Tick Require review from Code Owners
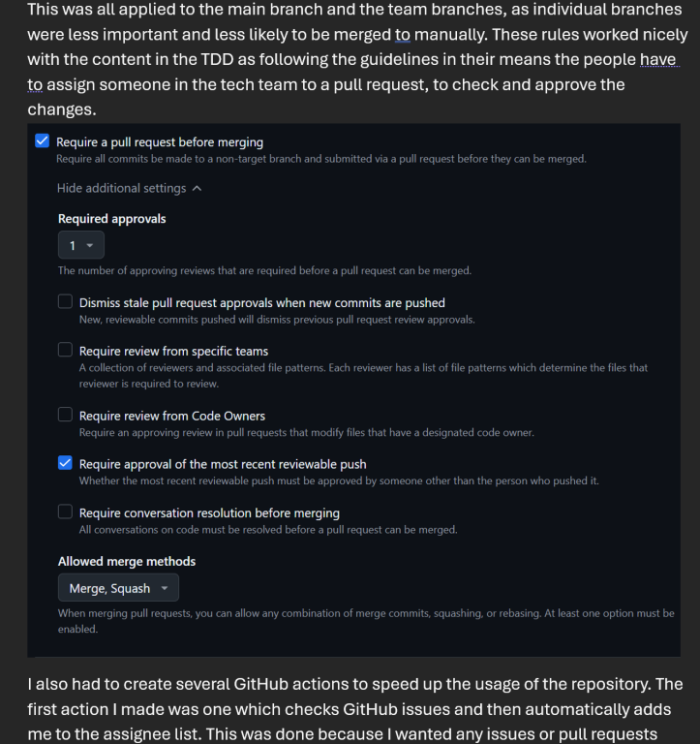 pos(65,415)
